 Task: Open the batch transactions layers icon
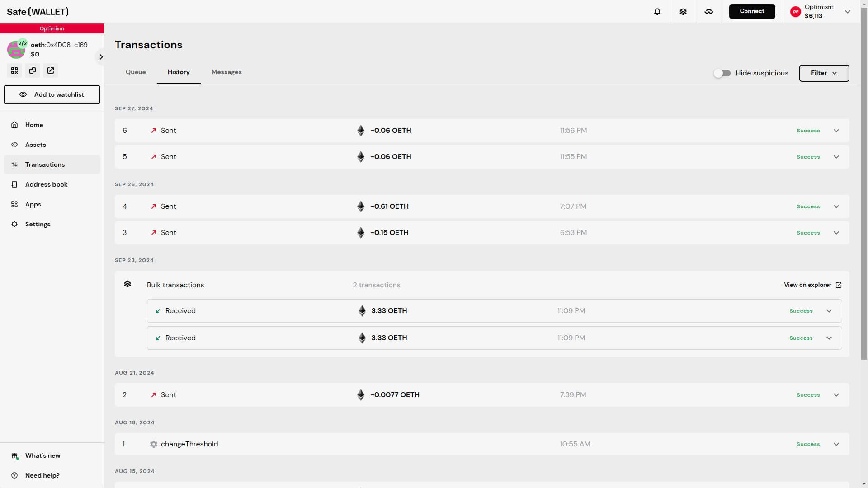click(x=683, y=12)
